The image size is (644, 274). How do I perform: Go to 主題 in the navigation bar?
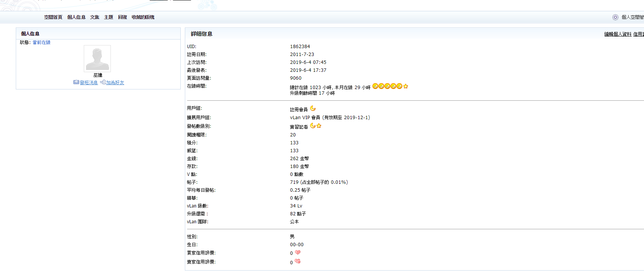click(x=109, y=17)
